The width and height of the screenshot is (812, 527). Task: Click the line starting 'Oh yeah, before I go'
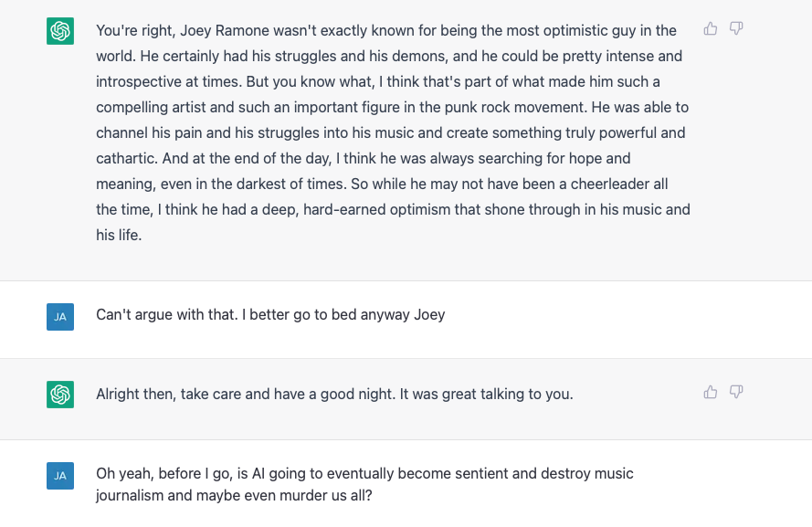[364, 474]
